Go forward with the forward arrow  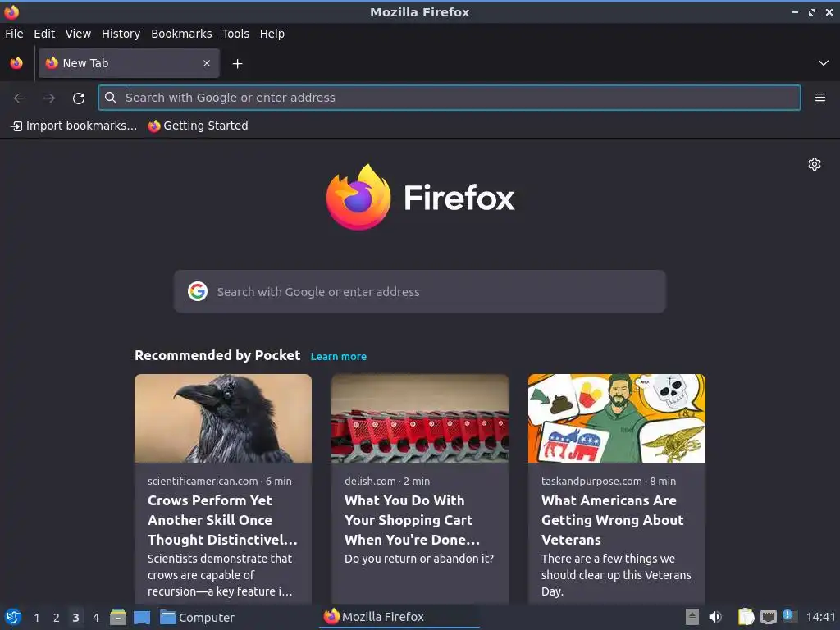click(48, 98)
